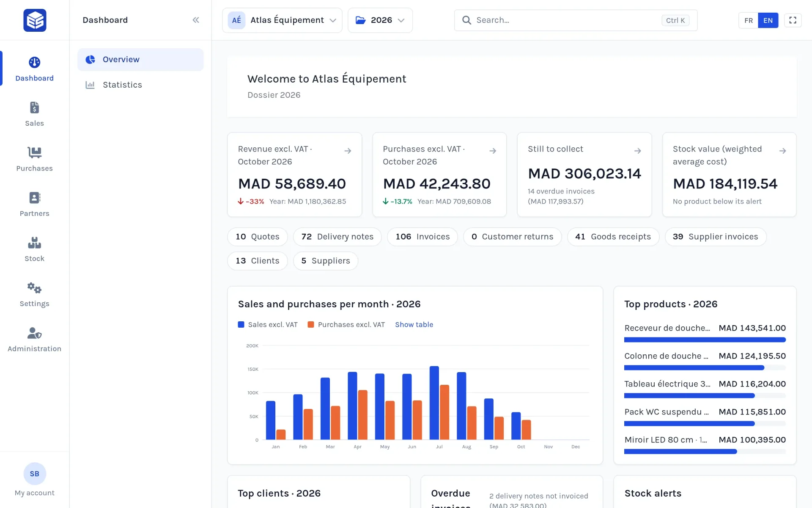Viewport: 812px width, 508px height.
Task: Select Statistics in dashboard menu
Action: pyautogui.click(x=140, y=85)
